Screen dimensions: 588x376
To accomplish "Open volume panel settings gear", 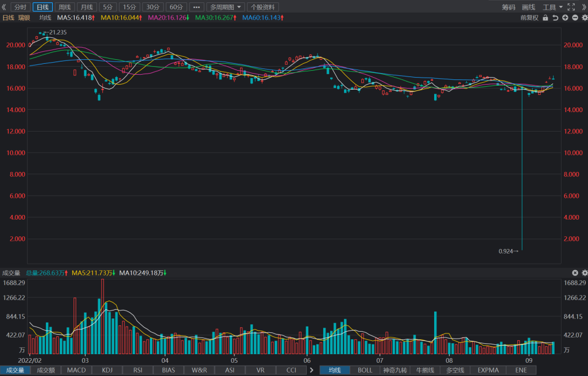I will coord(584,273).
